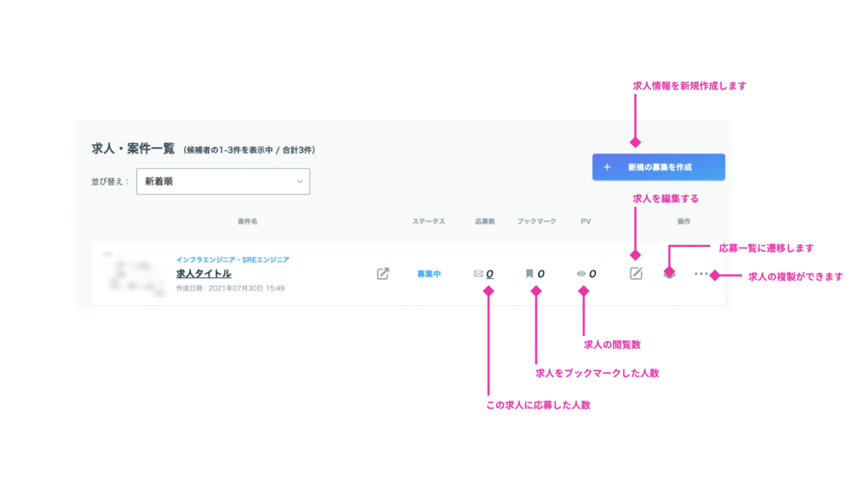Click the pencil edit icon for the job

pyautogui.click(x=636, y=273)
